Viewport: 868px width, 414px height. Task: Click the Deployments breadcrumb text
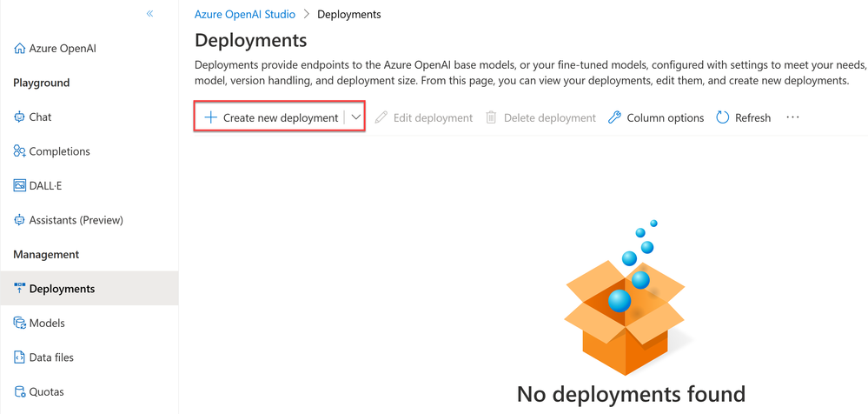click(x=348, y=15)
